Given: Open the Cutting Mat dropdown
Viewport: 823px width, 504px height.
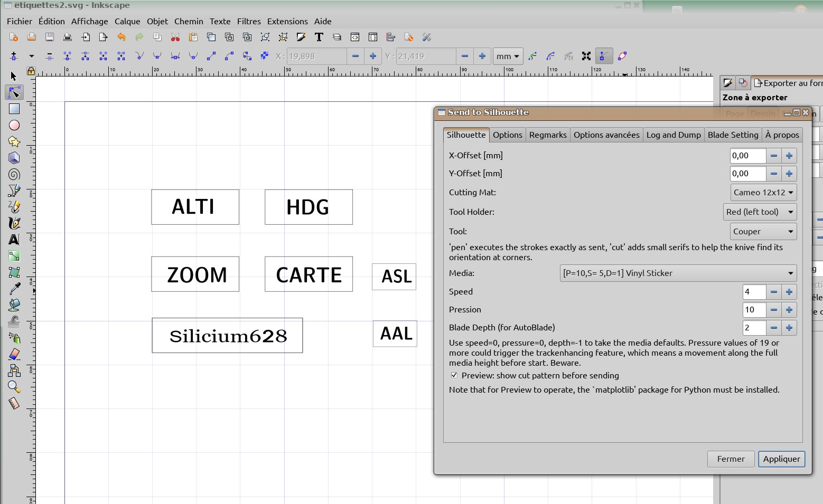Looking at the screenshot, I should (763, 193).
